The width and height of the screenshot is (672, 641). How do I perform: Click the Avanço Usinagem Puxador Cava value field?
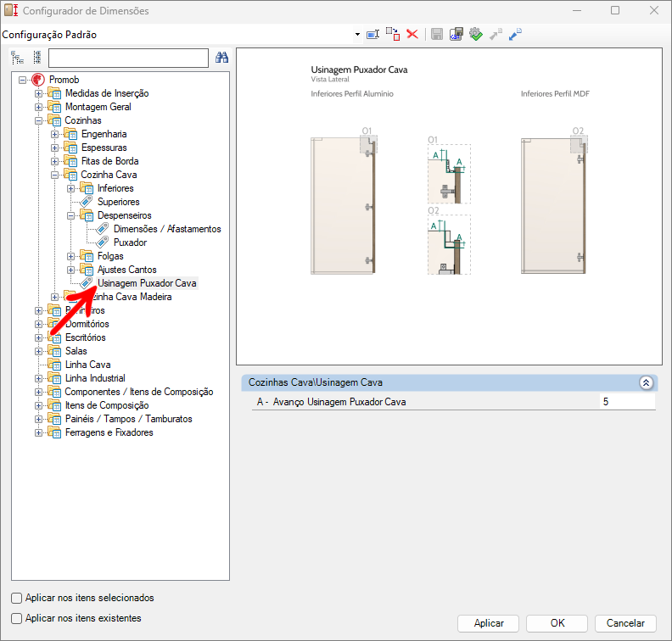pos(626,402)
